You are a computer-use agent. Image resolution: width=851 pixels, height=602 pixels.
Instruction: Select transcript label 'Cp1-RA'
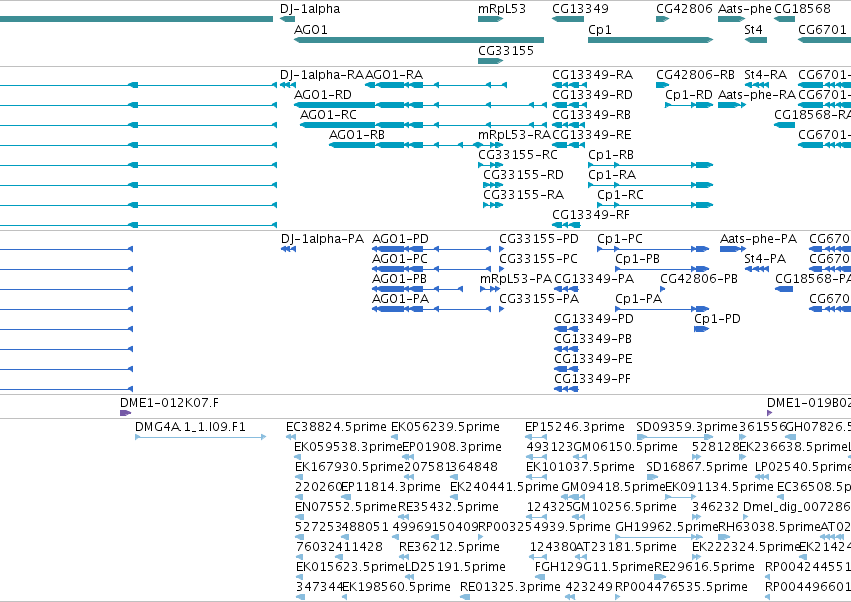coord(612,175)
